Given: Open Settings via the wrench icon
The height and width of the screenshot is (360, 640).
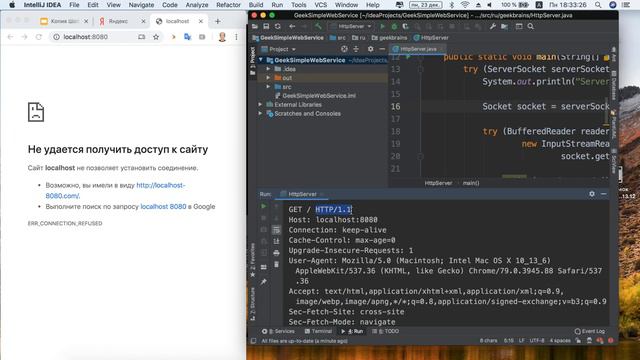Looking at the screenshot, I should pyautogui.click(x=493, y=27).
